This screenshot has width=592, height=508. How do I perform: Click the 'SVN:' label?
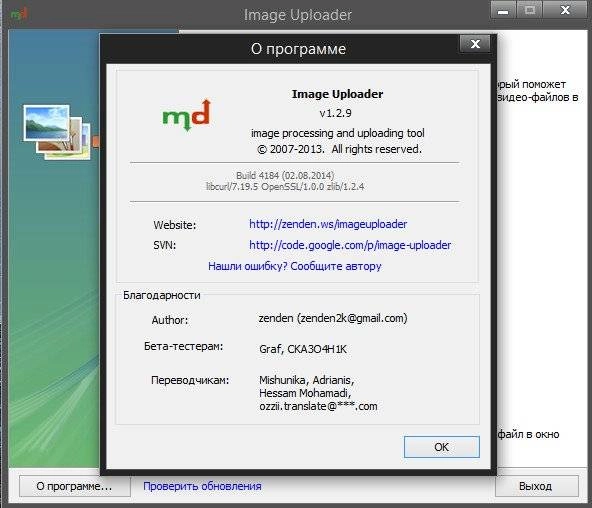pyautogui.click(x=165, y=245)
